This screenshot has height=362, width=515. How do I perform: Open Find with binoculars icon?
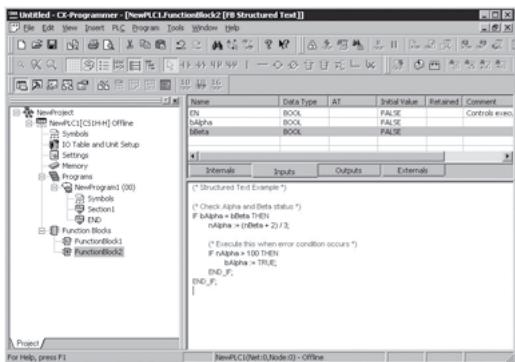click(x=217, y=45)
